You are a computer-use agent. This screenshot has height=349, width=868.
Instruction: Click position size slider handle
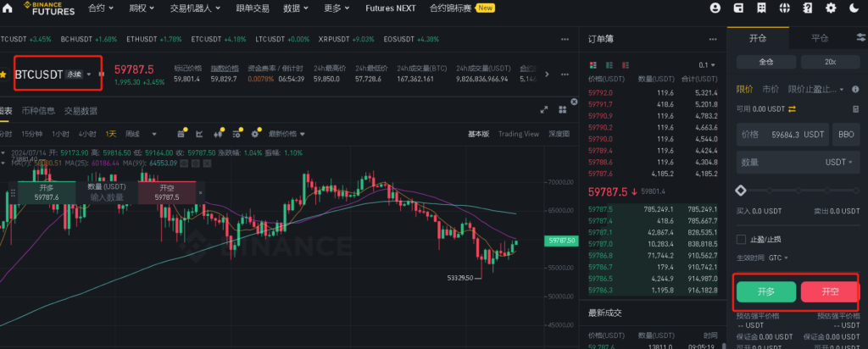tap(741, 191)
